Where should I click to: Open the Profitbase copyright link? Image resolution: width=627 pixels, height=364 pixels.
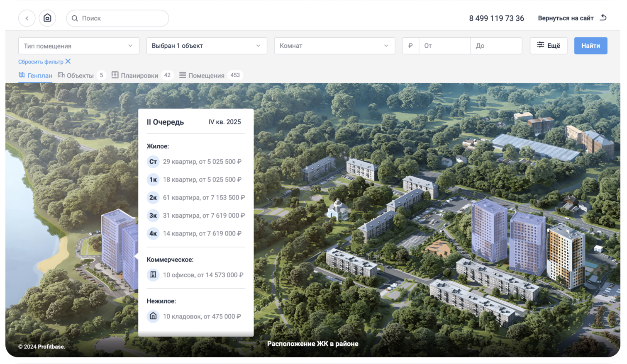coord(51,347)
